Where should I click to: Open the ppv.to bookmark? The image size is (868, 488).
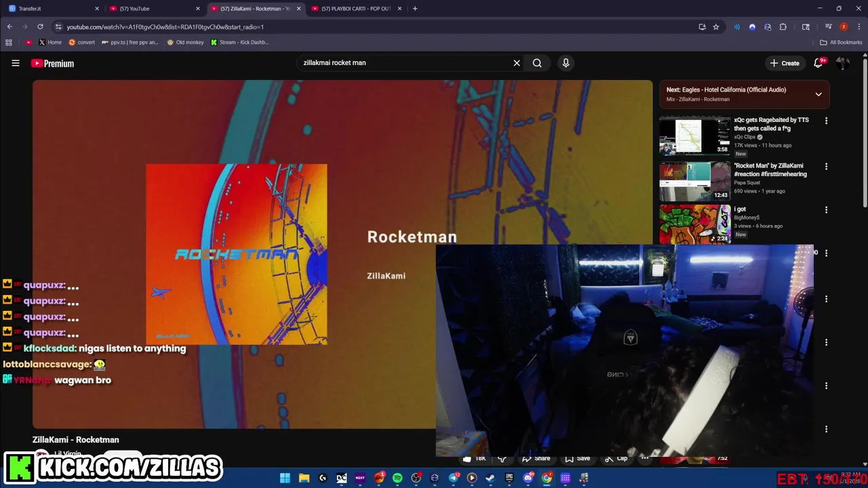click(130, 42)
